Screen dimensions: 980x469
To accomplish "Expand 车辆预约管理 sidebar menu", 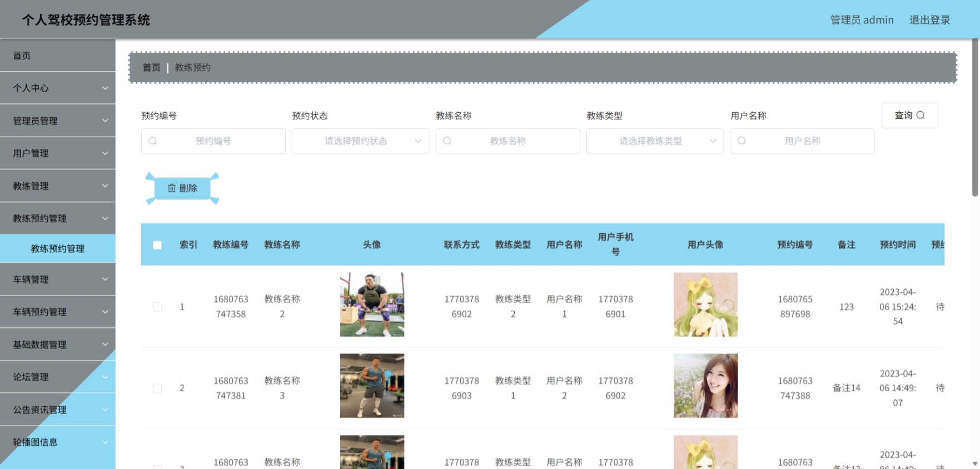I will (58, 312).
